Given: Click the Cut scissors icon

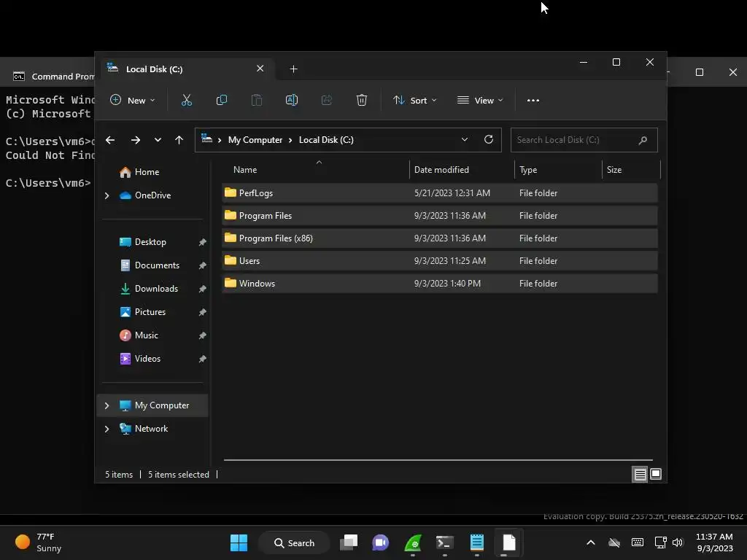Looking at the screenshot, I should 186,101.
